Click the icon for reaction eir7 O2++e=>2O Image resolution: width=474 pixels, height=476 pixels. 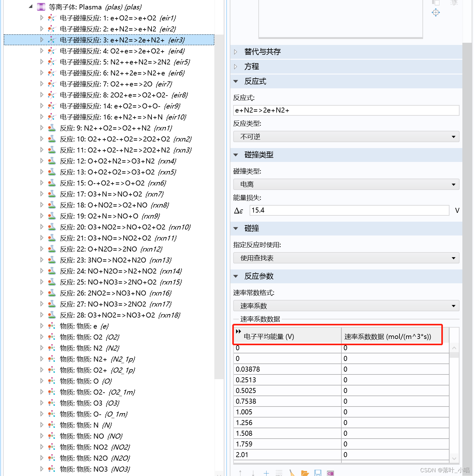(x=52, y=84)
